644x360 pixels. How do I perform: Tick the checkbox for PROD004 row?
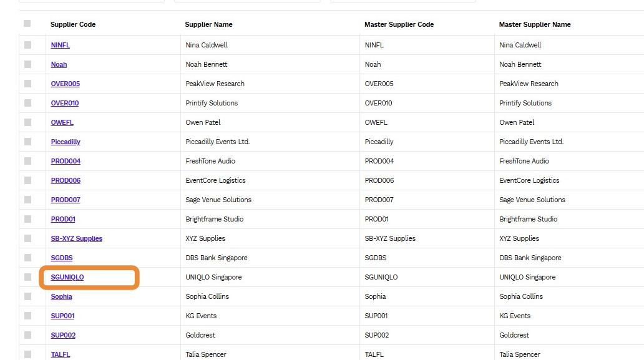coord(27,161)
